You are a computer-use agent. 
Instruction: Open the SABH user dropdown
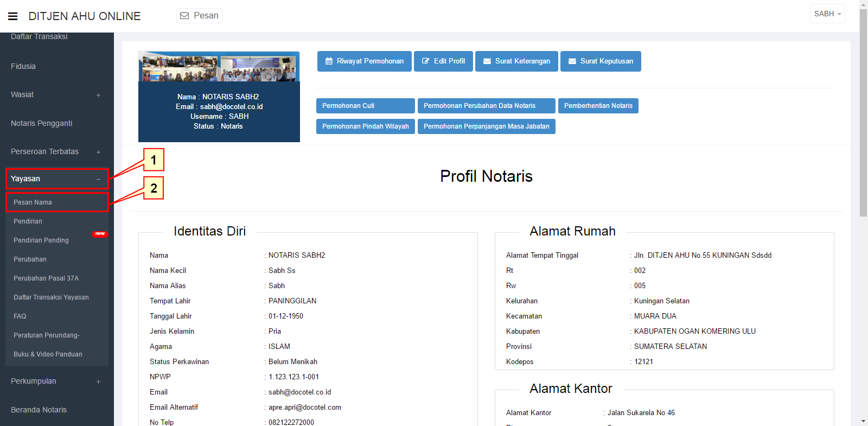[827, 14]
